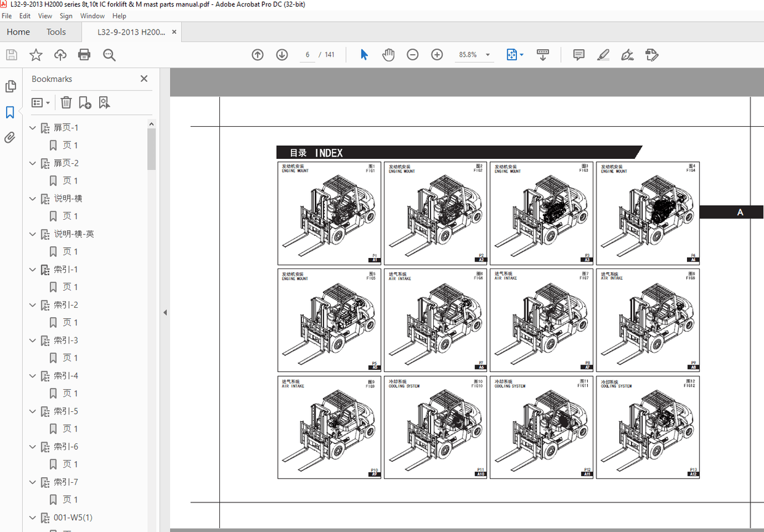The width and height of the screenshot is (764, 532).
Task: Expand the 001-W5(1) bookmark
Action: coord(32,517)
